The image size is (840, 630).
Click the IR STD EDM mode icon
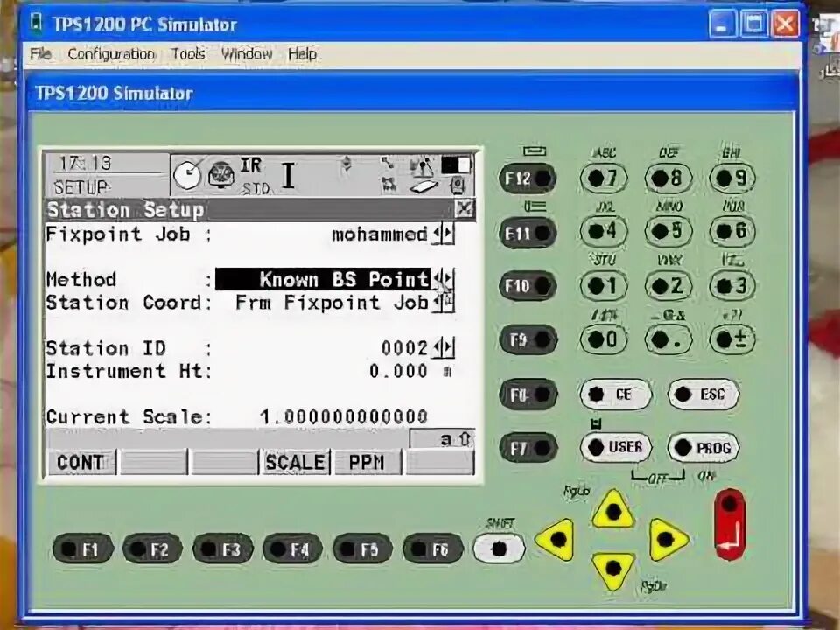[255, 175]
